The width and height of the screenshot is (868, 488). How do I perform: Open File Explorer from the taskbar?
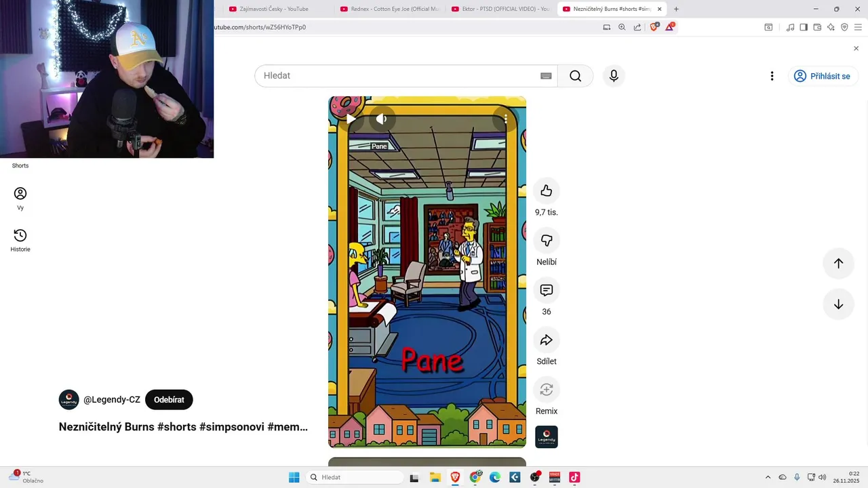435,477
